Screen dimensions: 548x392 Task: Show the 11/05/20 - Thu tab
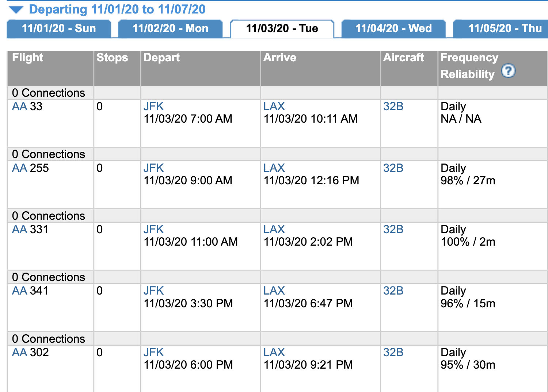(504, 28)
